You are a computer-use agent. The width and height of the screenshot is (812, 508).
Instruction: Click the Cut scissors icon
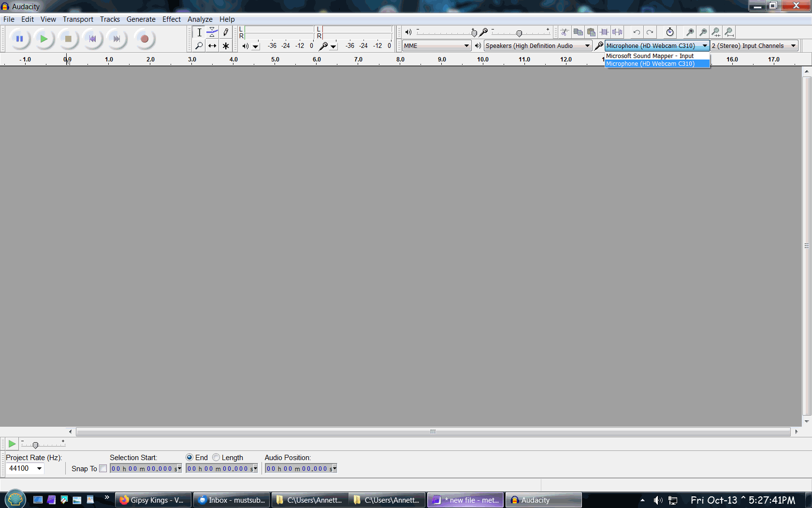[565, 32]
